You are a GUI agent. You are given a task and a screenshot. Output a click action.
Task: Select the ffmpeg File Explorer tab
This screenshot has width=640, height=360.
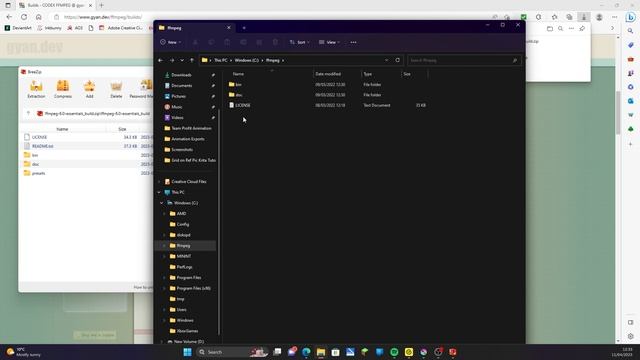[193, 28]
